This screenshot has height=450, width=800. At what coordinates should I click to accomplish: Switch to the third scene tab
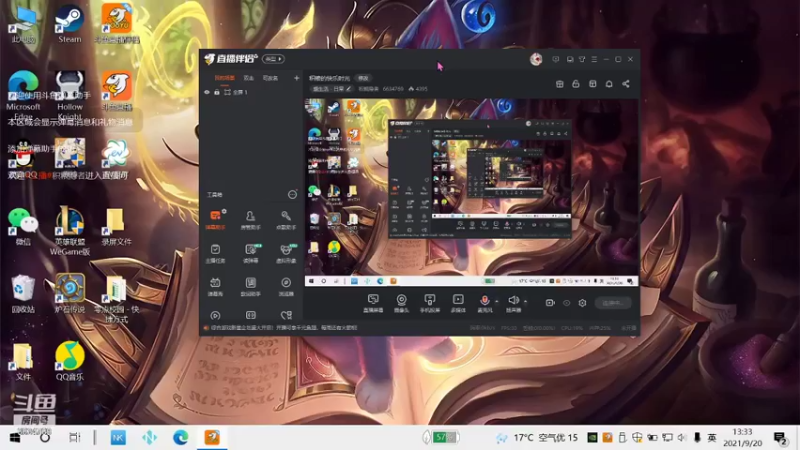(x=270, y=78)
